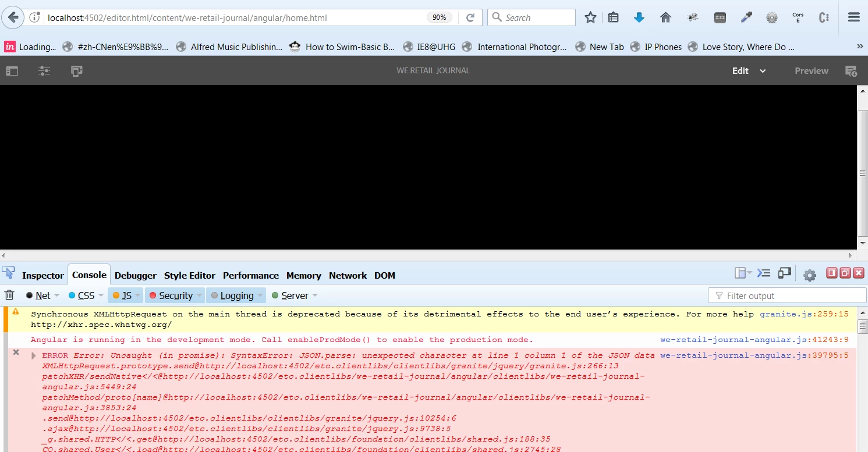This screenshot has height=452, width=868.
Task: Toggle Net console filter
Action: 38,296
